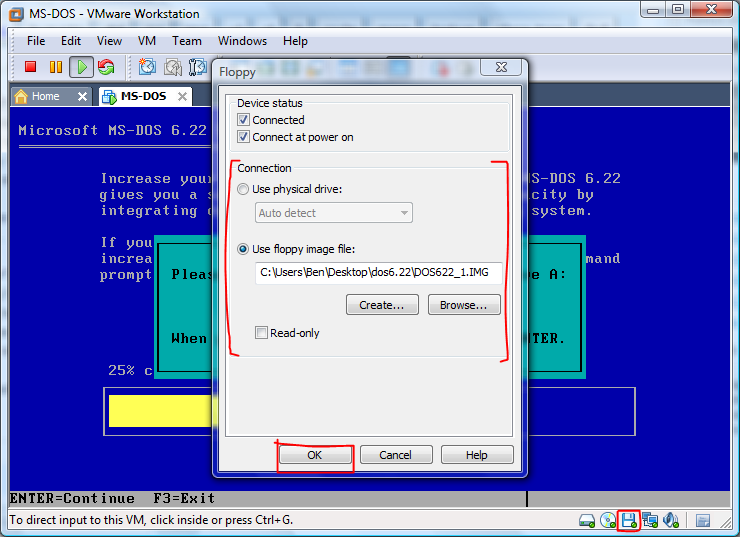Click OK in the Floppy dialog
The height and width of the screenshot is (537, 740).
coord(315,455)
